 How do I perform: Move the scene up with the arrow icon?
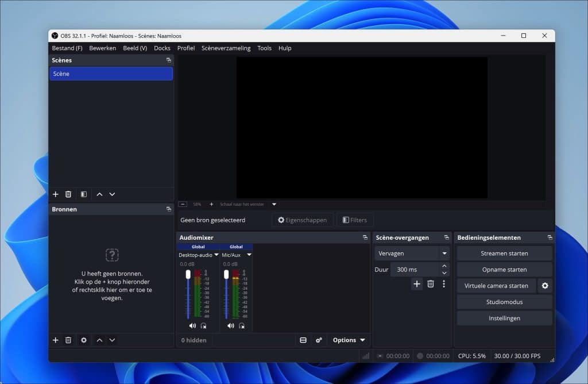(99, 194)
